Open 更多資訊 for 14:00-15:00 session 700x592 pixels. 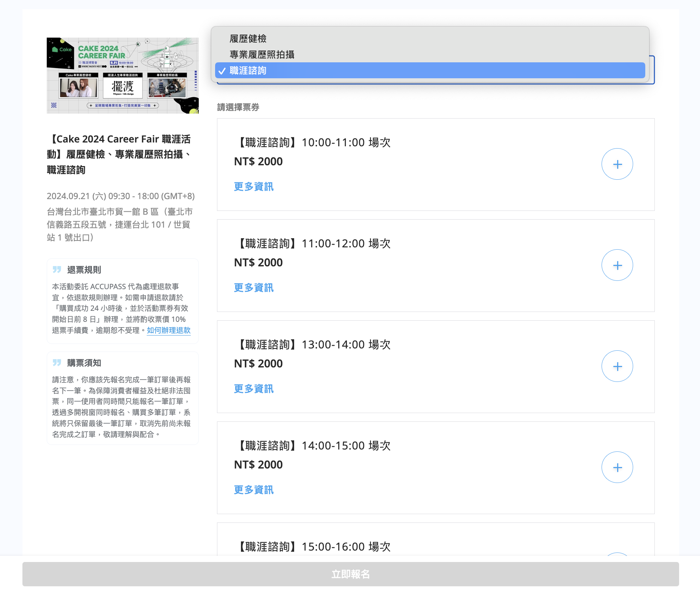point(253,490)
